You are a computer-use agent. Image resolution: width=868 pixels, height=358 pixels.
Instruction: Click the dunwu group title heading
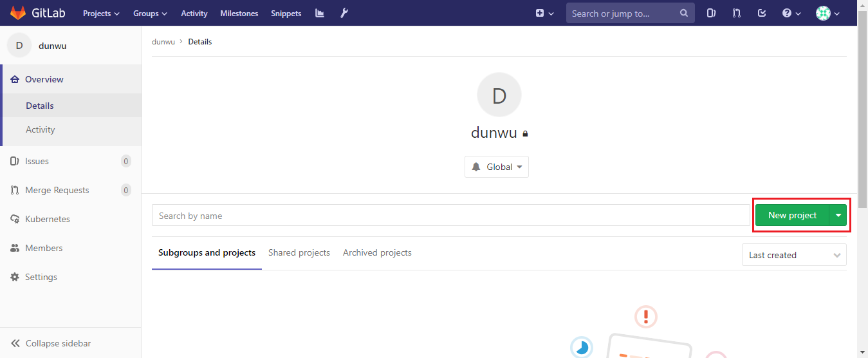point(494,133)
